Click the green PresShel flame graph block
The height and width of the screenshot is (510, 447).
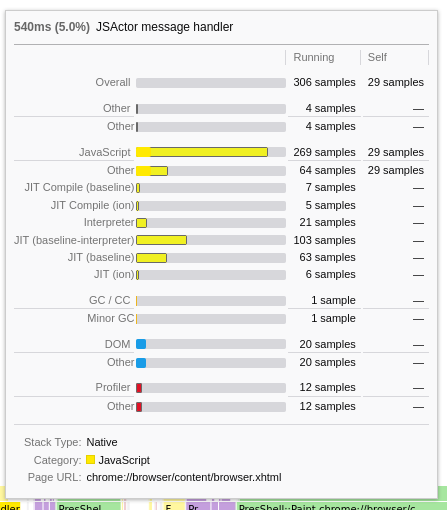click(x=88, y=506)
